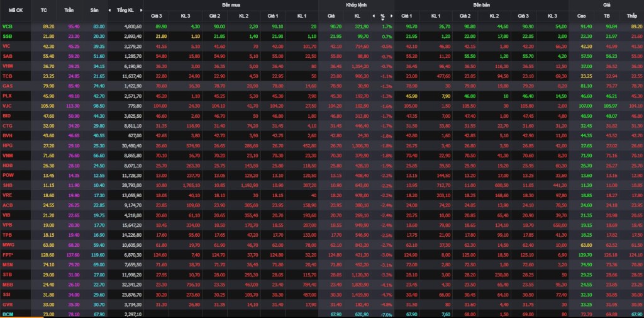Click ticker SSI in the list
The image size is (644, 318).
click(x=6, y=295)
